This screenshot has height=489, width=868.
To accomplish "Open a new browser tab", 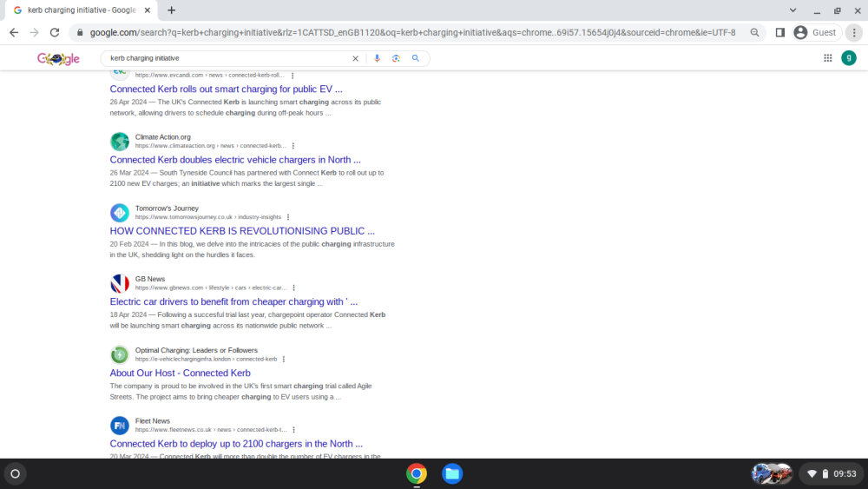I will coord(172,10).
